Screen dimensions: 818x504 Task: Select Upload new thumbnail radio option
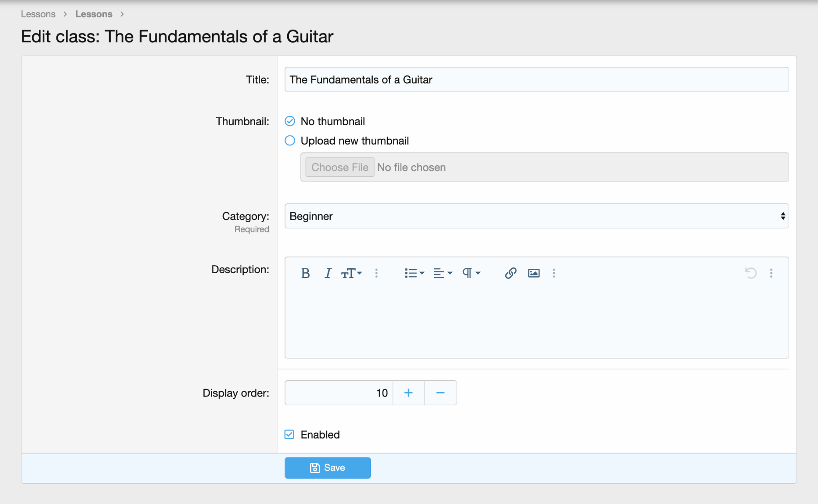pos(290,141)
